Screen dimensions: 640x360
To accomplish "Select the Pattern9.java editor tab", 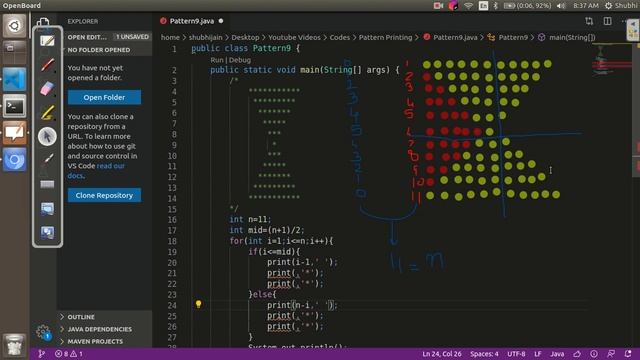I will click(x=191, y=21).
